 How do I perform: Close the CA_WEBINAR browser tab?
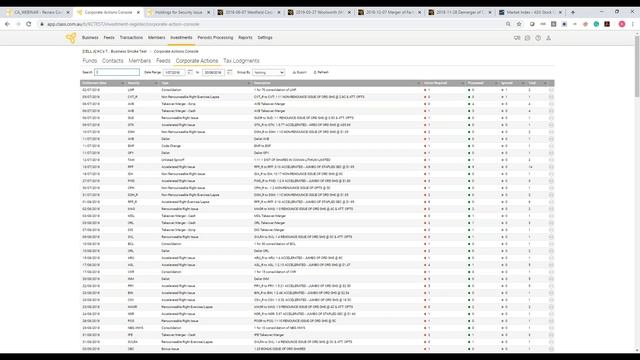[x=68, y=13]
